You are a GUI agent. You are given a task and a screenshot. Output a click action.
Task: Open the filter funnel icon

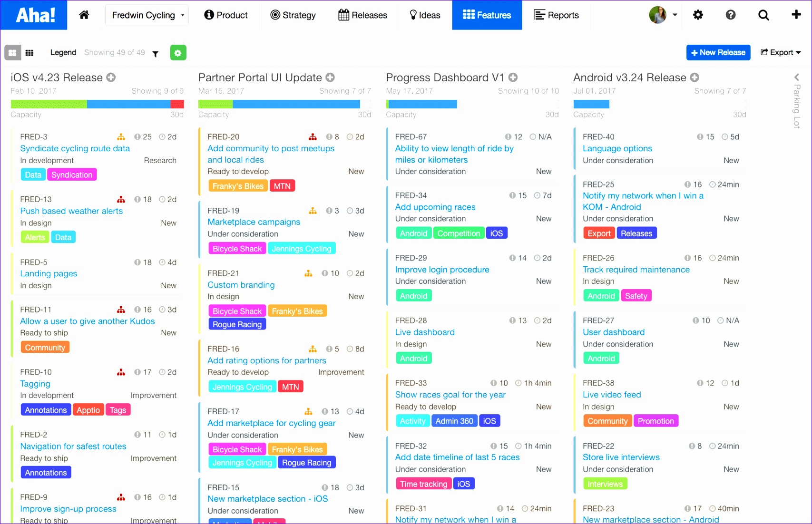(155, 54)
